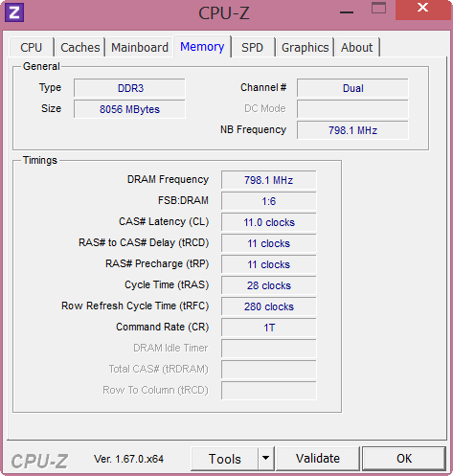Click the DRAM Frequency label

[x=168, y=179]
